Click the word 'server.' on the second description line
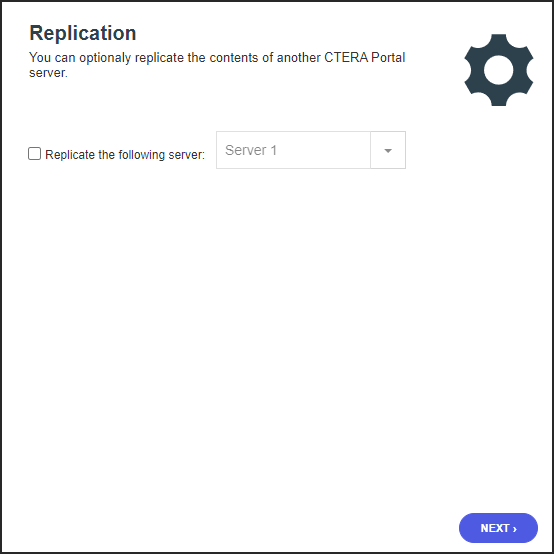554x554 pixels. (x=48, y=73)
